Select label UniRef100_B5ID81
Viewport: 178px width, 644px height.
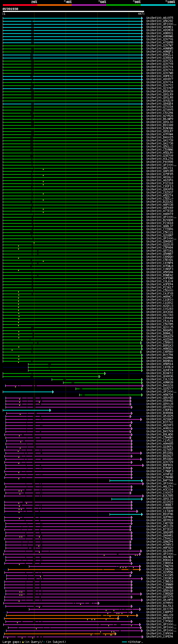[160, 453]
